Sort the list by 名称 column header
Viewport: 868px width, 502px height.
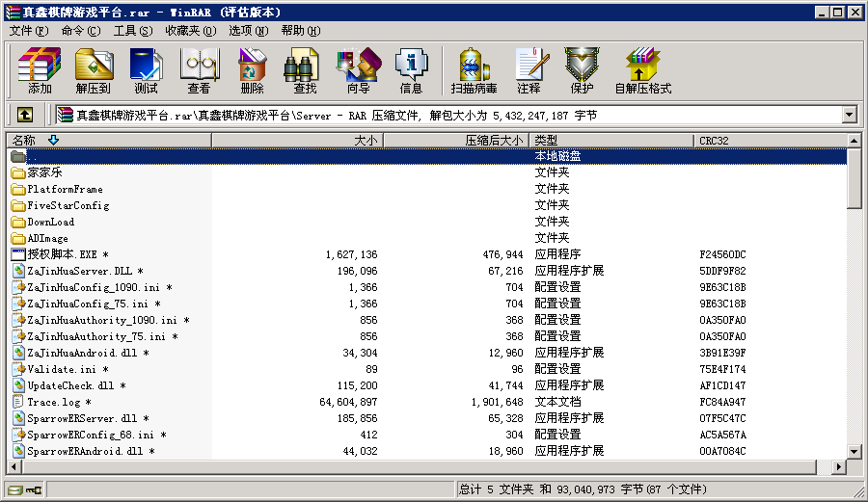(106, 141)
